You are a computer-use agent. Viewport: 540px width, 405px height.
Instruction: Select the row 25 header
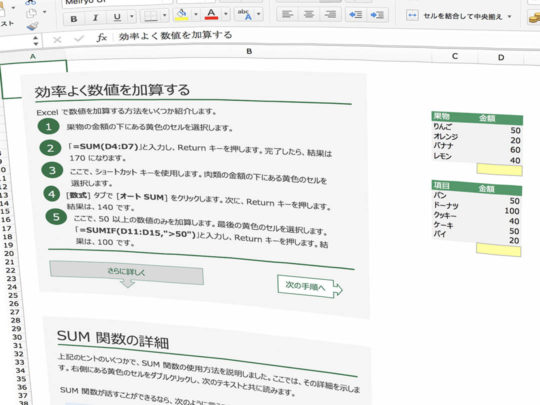tap(13, 295)
